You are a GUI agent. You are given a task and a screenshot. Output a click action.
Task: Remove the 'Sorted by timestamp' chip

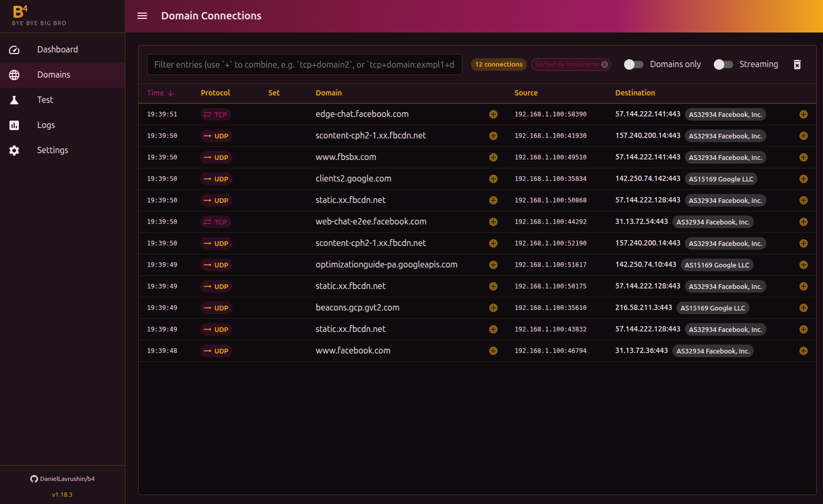tap(605, 65)
